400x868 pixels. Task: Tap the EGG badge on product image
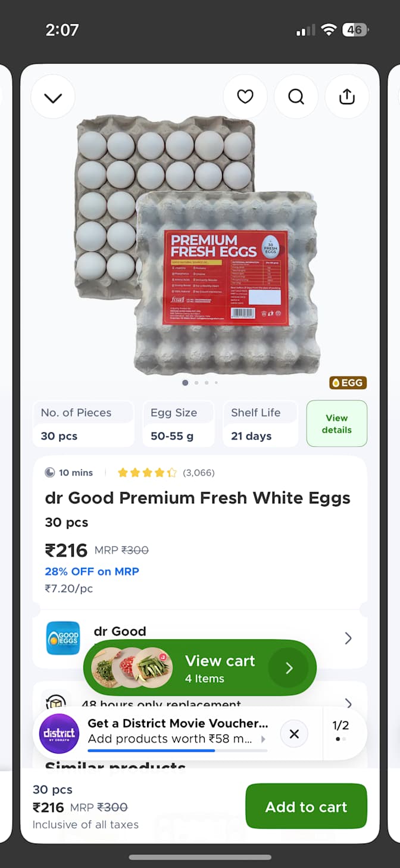(348, 382)
